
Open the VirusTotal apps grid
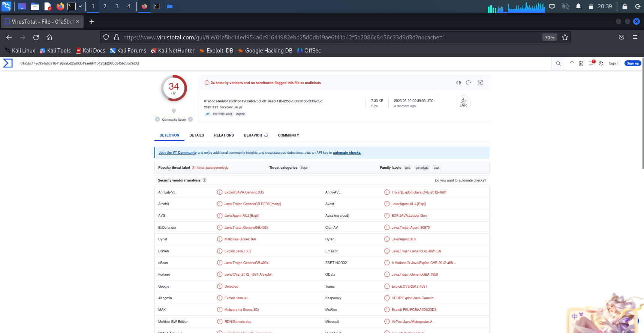coord(581,63)
